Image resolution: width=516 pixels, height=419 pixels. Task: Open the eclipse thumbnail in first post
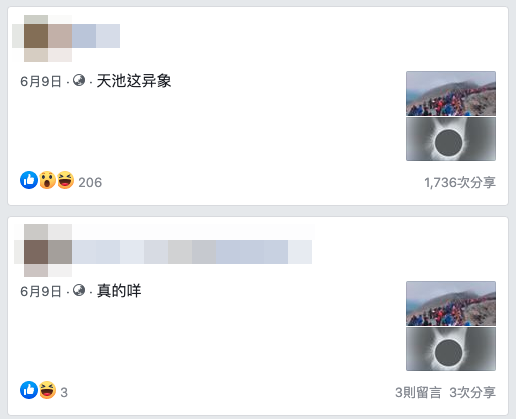[451, 139]
